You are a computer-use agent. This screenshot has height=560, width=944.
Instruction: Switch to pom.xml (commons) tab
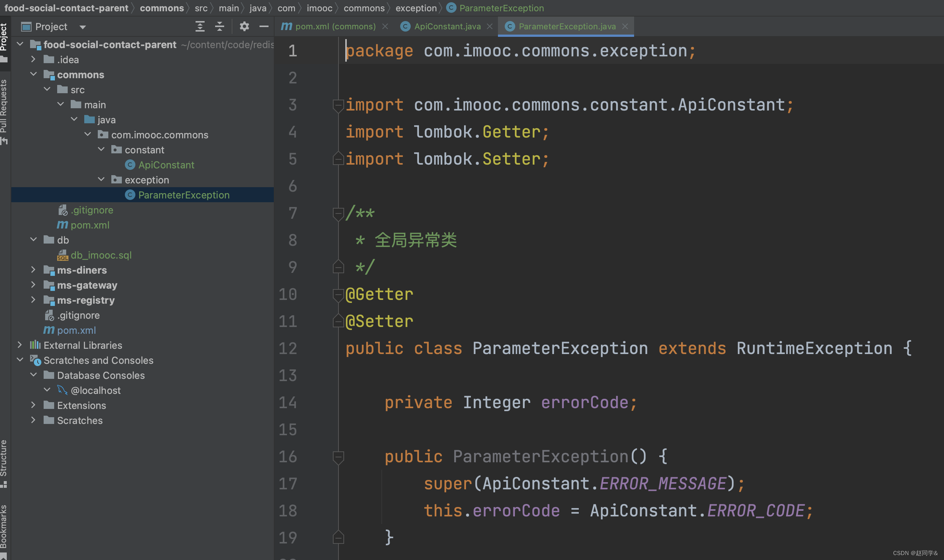(335, 26)
